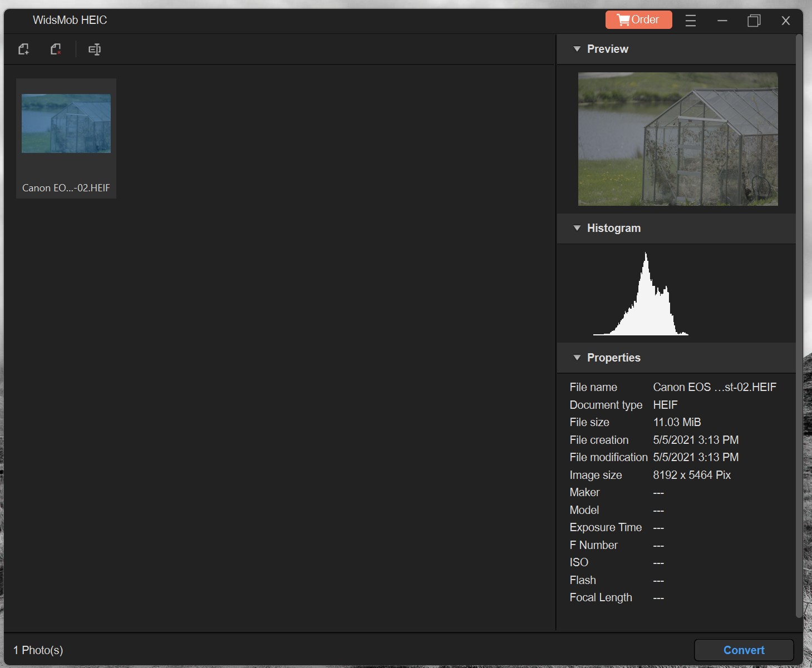
Task: Open the hamburger menu
Action: click(x=691, y=21)
